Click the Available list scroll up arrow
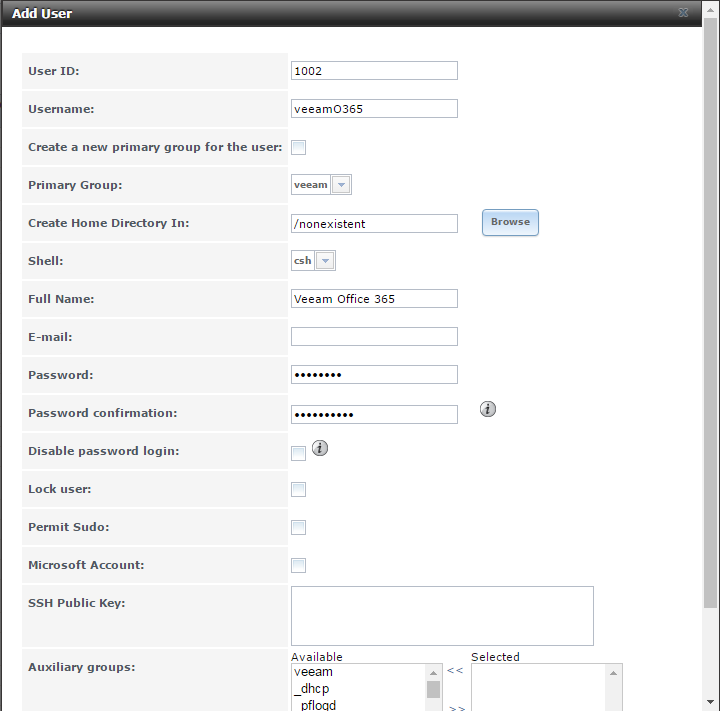 pos(433,673)
